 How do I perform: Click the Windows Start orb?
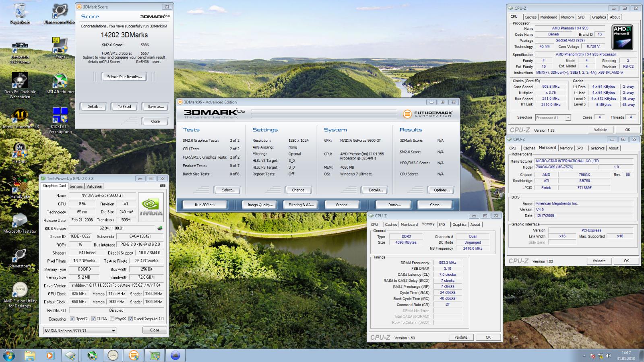pyautogui.click(x=9, y=356)
